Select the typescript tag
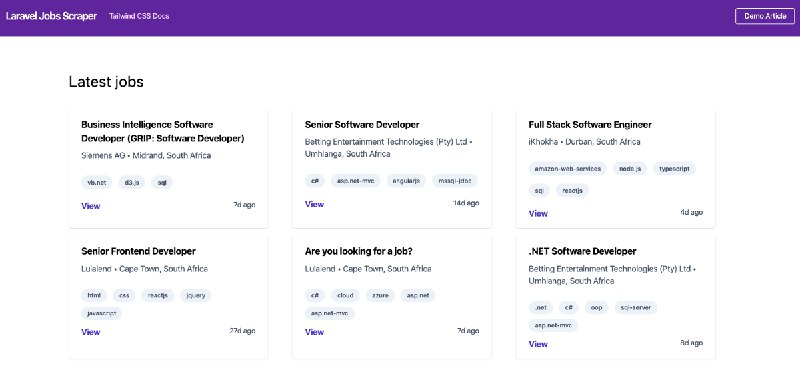 (674, 168)
